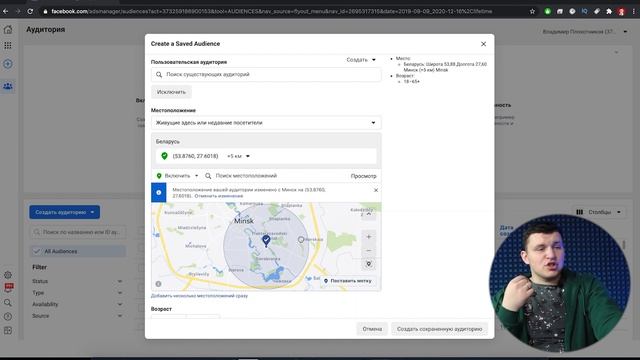Screen dimensions: 640x360
Task: Select the Audiences people icon in sidebar
Action: coord(8,86)
